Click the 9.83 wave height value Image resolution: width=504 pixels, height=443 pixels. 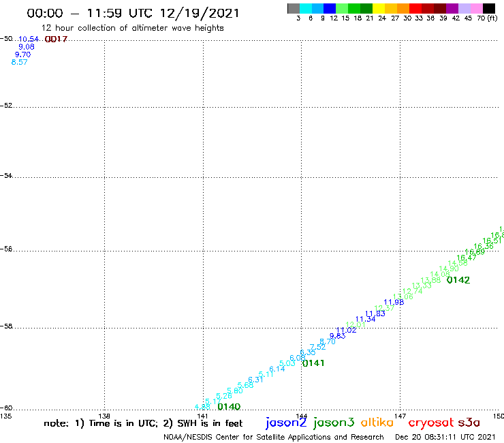338,336
